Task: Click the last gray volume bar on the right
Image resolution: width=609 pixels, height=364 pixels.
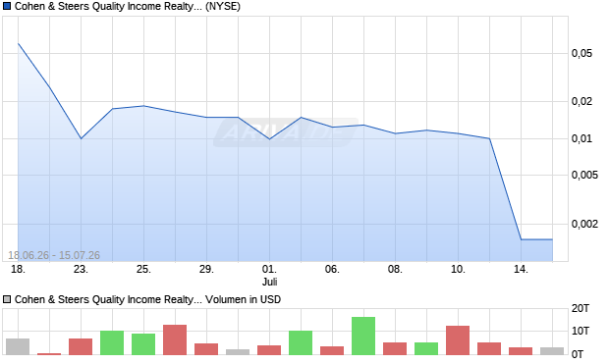Action: tap(552, 351)
